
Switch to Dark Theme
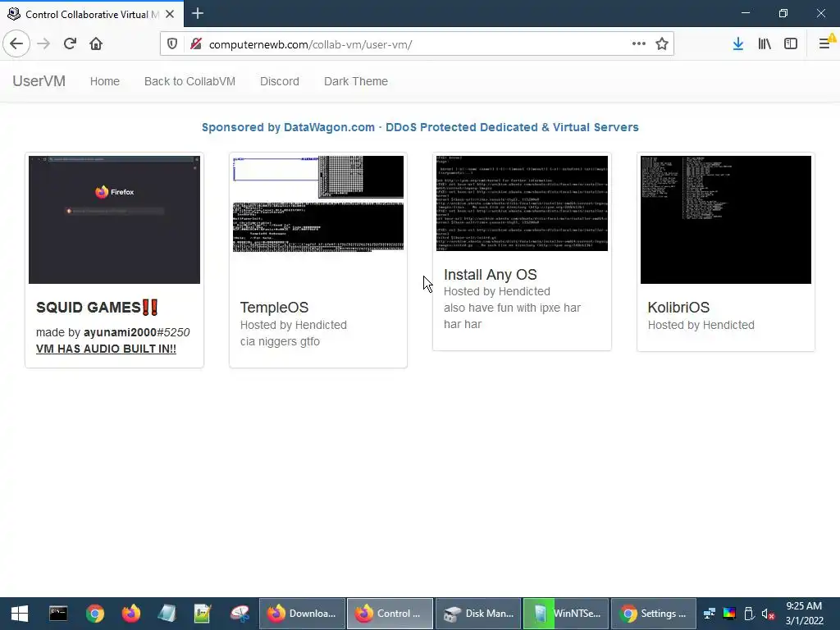[356, 81]
